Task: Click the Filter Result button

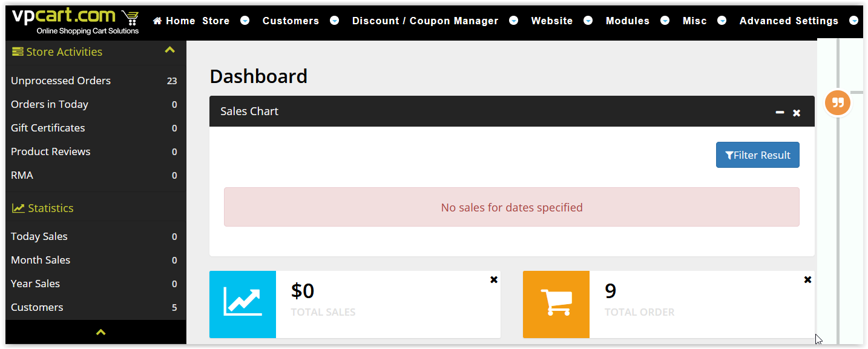Action: (x=758, y=155)
